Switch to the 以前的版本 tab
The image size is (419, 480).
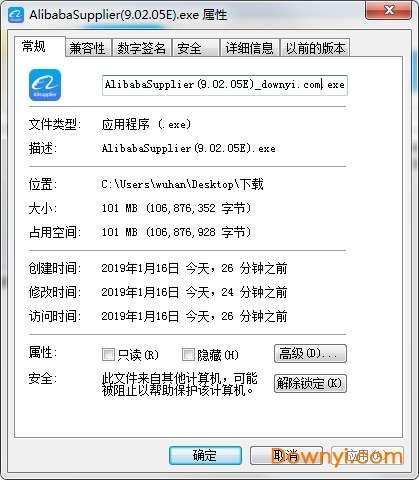(x=315, y=48)
